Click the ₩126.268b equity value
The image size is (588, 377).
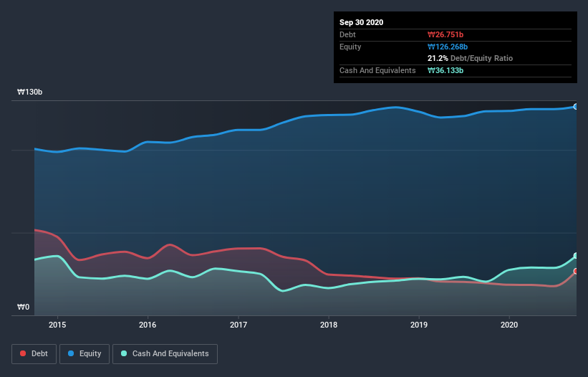coord(448,47)
